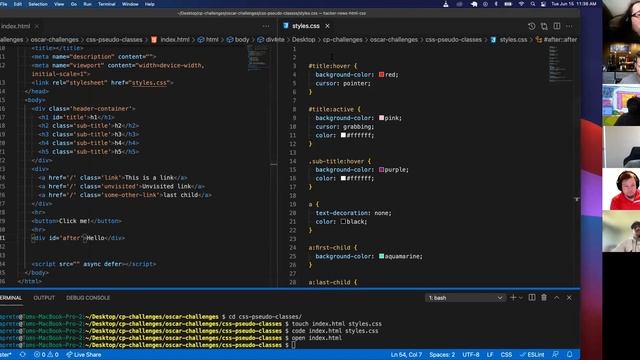The image size is (640, 360).
Task: Click the purple color swatch
Action: click(x=382, y=170)
